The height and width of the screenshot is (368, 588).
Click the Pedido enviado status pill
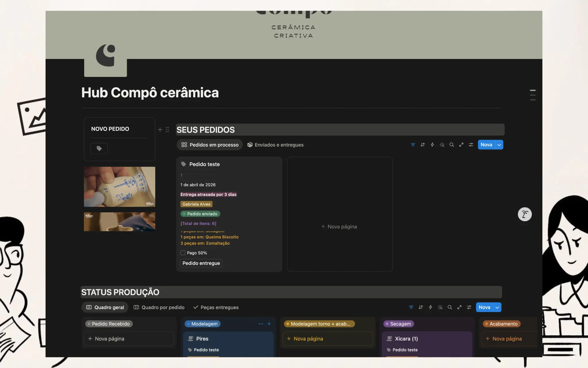coord(200,214)
